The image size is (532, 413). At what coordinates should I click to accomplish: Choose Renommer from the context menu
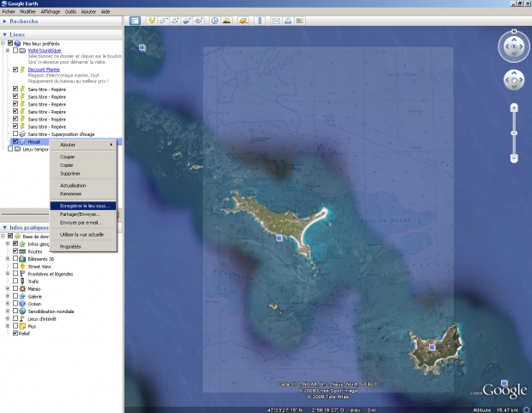[x=83, y=194]
